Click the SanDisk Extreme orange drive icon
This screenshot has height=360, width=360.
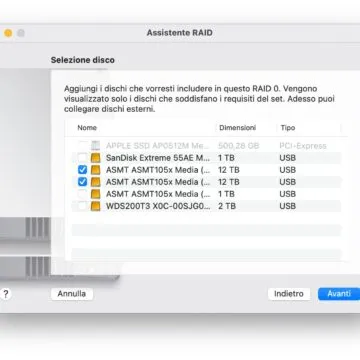pos(96,158)
